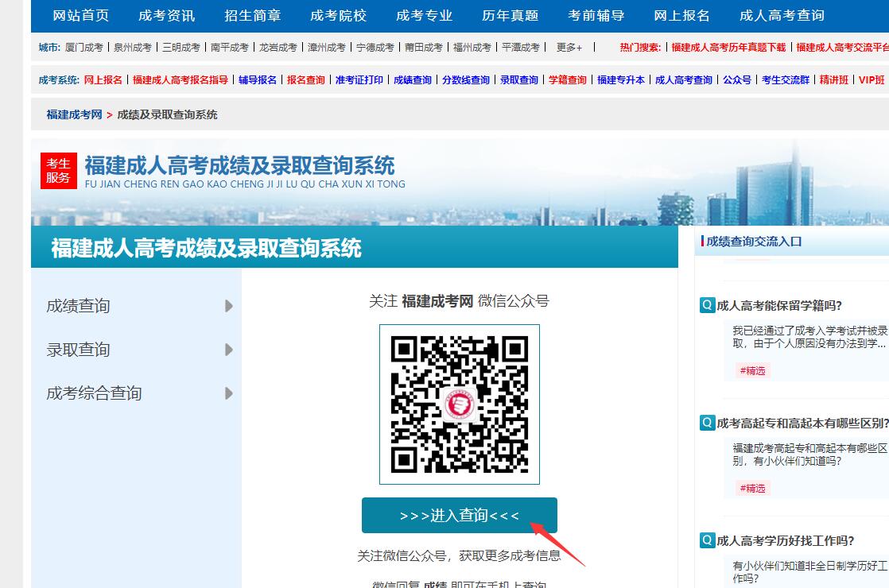Open the 厦门成考 city link
Viewport: 889px width, 588px height.
83,48
